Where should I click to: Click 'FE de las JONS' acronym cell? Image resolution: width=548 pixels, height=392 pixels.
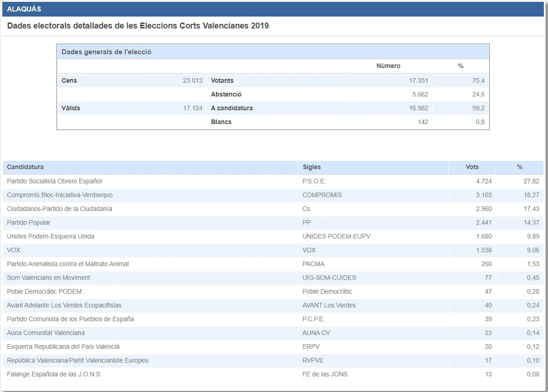point(325,374)
